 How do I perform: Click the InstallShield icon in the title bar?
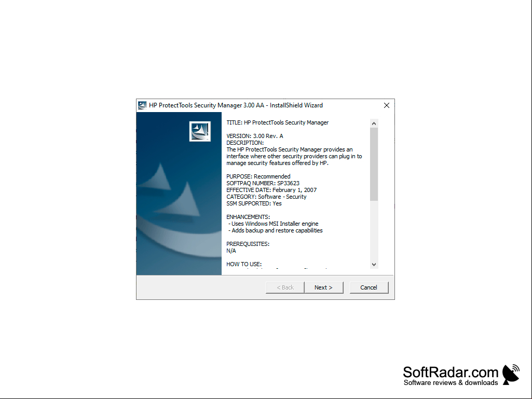(x=142, y=105)
